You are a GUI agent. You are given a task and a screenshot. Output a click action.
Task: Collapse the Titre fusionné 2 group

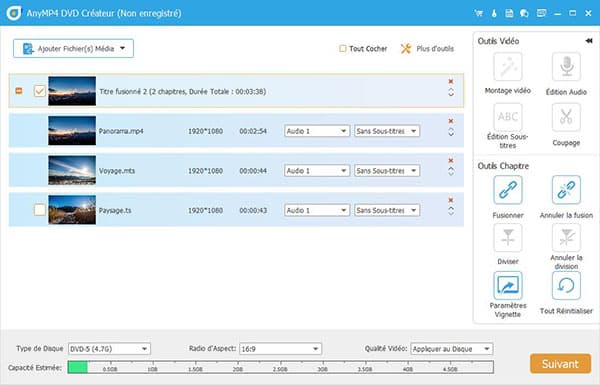[19, 91]
